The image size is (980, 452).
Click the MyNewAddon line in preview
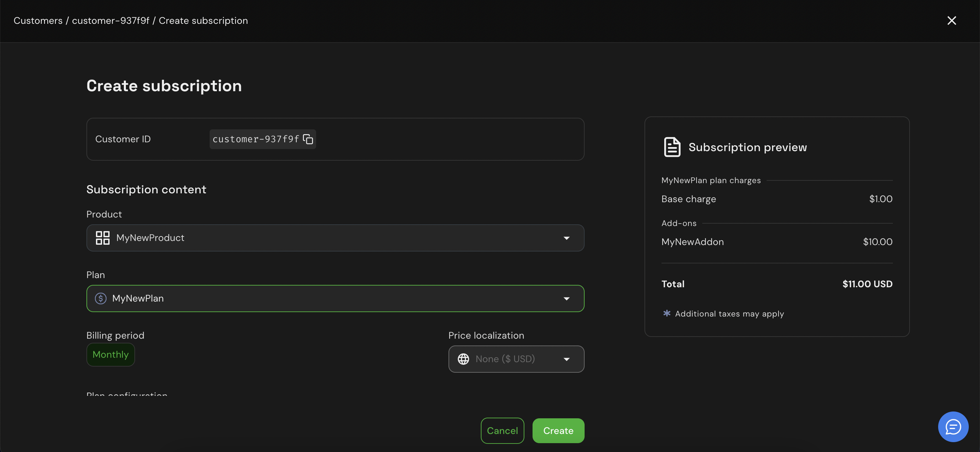[x=692, y=242]
